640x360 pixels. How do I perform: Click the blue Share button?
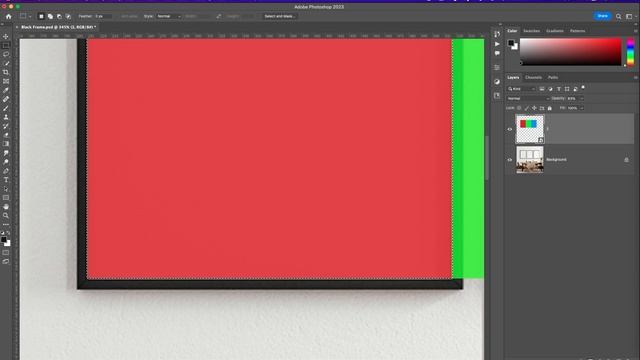point(602,16)
